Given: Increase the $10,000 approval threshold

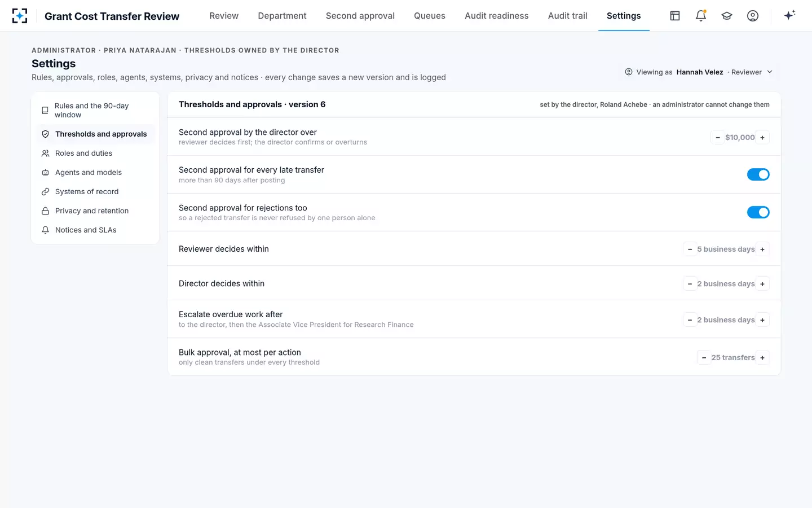Looking at the screenshot, I should point(762,137).
